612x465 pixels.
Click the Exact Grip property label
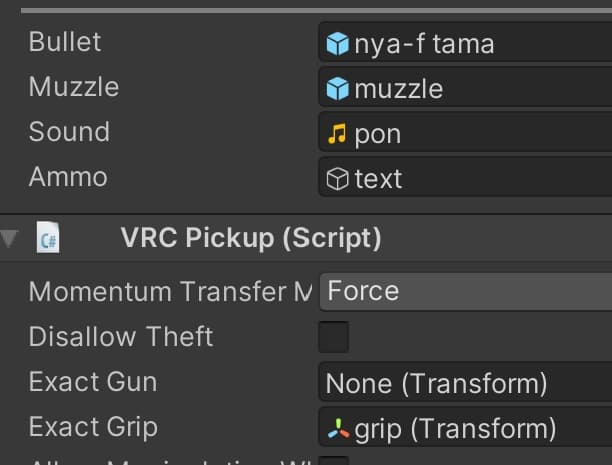pos(93,427)
